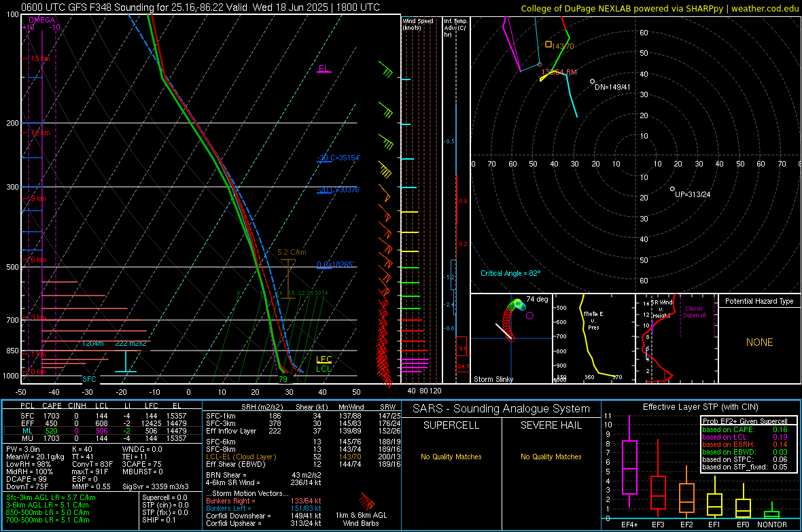
Task: Click the LCL-EL (Cloud Layer) row
Action: [303, 457]
